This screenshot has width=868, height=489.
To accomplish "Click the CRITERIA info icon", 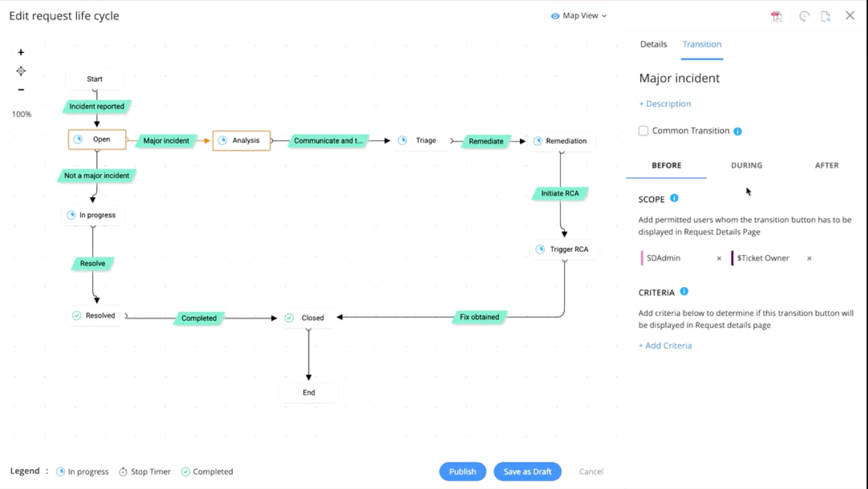I will [x=684, y=291].
